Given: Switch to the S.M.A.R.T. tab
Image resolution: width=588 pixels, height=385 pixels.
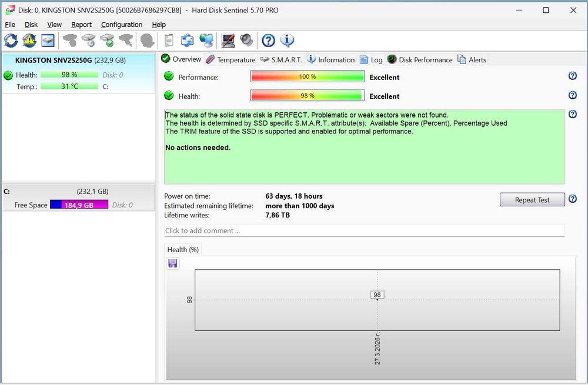Looking at the screenshot, I should 281,60.
